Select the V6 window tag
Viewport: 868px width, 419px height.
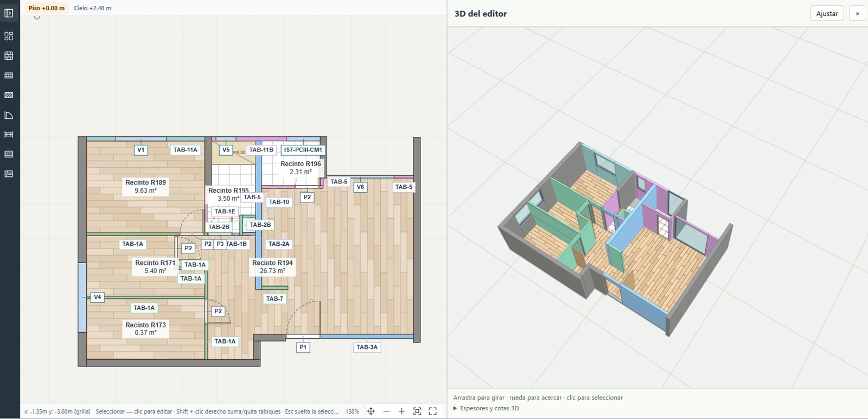point(360,187)
